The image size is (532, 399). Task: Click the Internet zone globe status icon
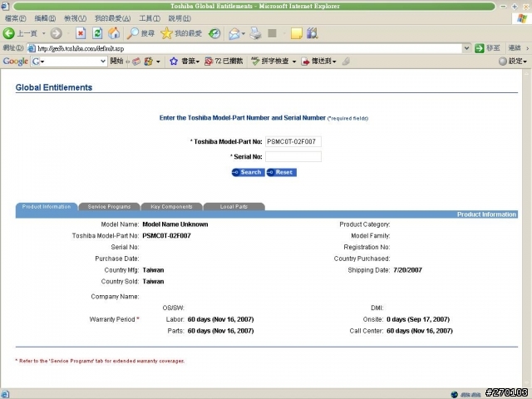pyautogui.click(x=455, y=394)
